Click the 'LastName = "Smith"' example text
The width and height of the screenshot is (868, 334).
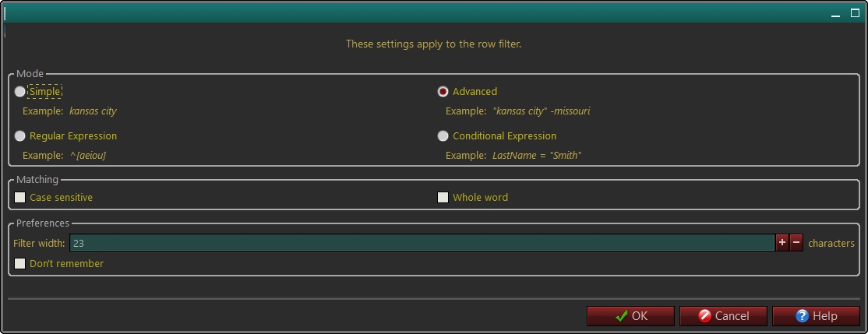tap(537, 156)
